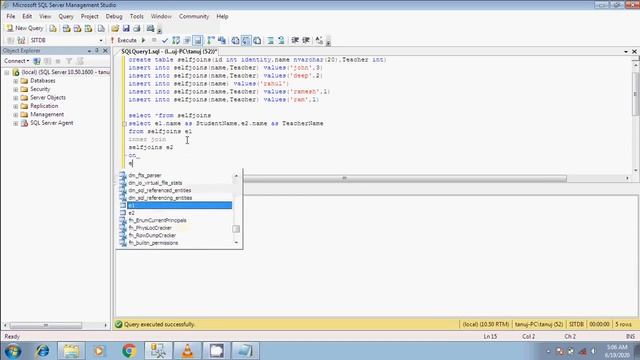Click Specify Values for Template Parameters icon
The width and height of the screenshot is (640, 360).
click(x=319, y=40)
